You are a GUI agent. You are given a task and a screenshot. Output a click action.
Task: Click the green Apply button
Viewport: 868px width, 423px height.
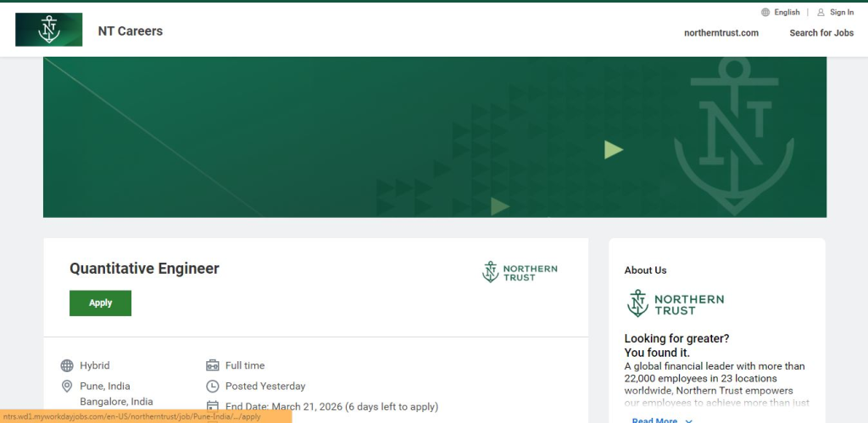click(x=100, y=303)
